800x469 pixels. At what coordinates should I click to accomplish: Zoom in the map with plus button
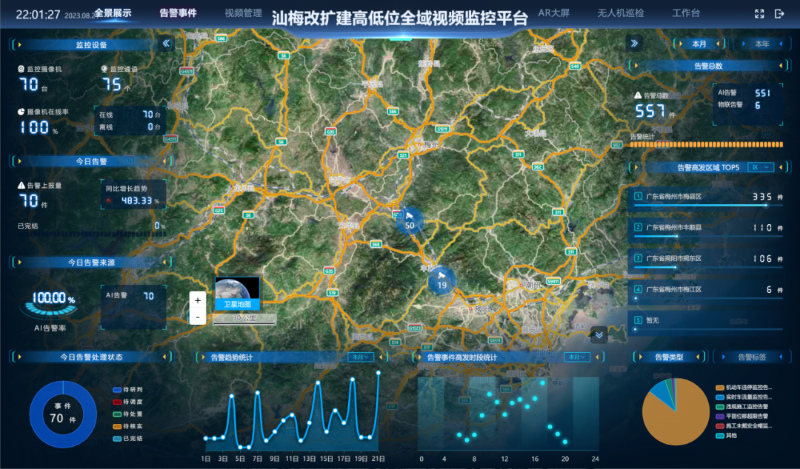pos(197,300)
